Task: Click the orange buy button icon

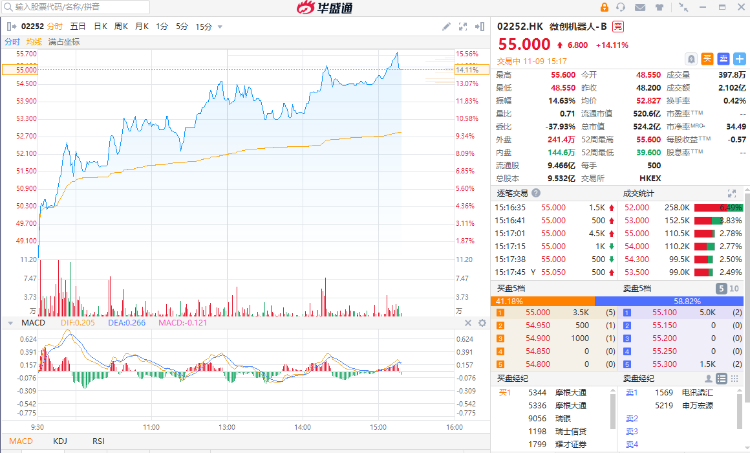Action: point(707,59)
